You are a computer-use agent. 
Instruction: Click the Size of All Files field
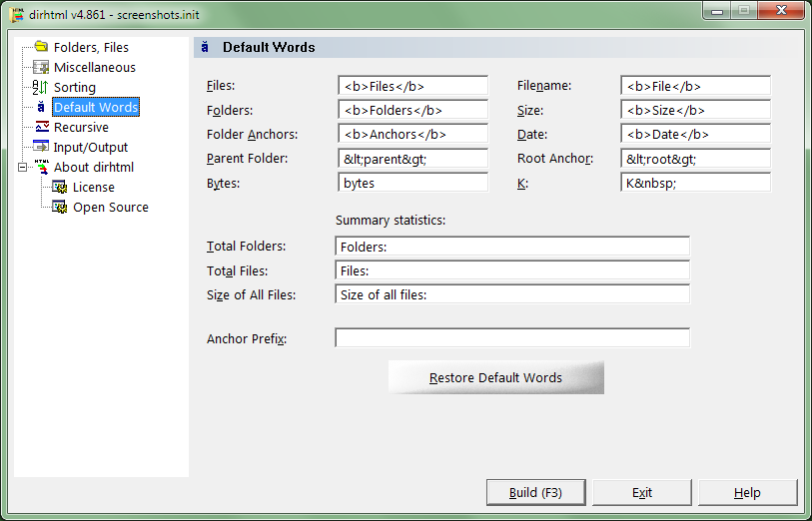tap(512, 294)
